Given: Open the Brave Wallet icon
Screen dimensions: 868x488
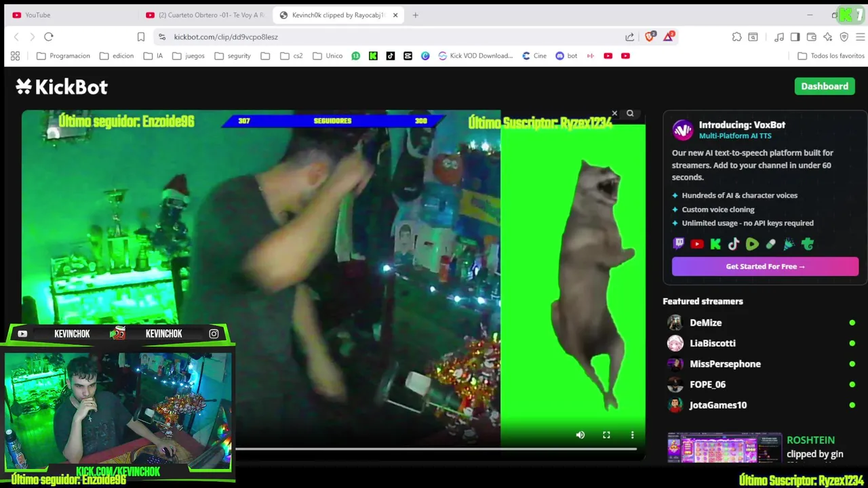Looking at the screenshot, I should click(812, 37).
